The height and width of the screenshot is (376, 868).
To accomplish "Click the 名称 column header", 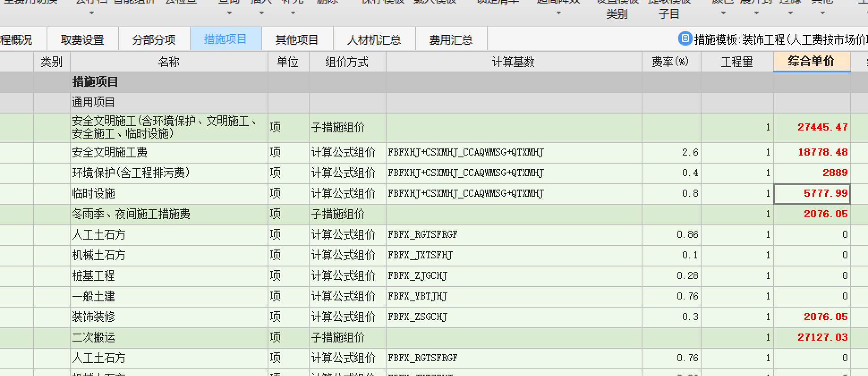I will click(x=169, y=62).
